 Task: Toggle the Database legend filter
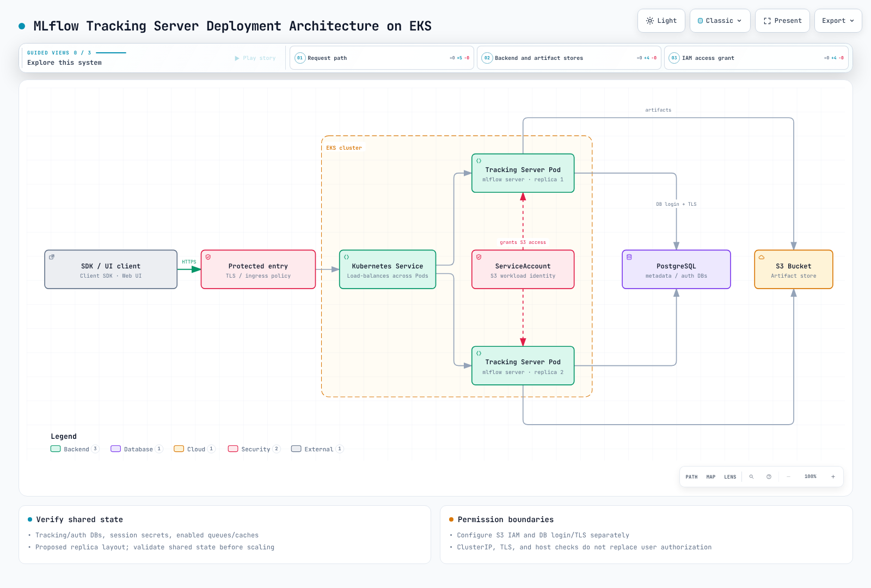click(137, 449)
